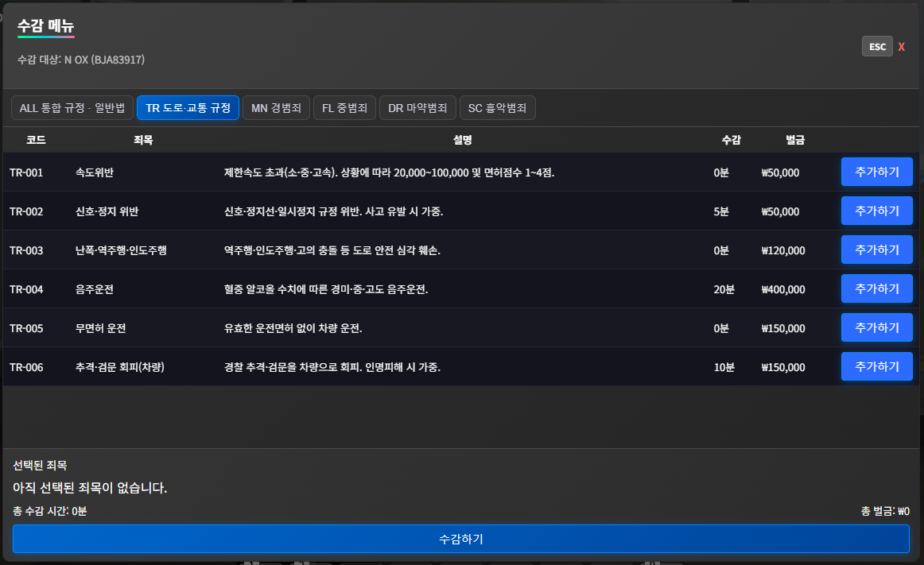Viewport: 924px width, 565px height.
Task: Close the 수감 메뉴 with the X
Action: coord(901,47)
